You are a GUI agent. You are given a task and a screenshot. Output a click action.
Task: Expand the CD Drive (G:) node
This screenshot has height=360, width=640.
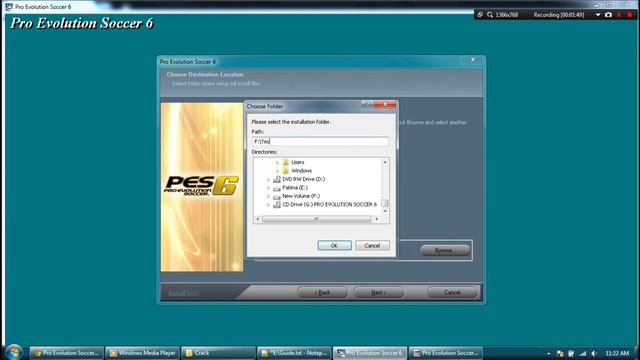(x=269, y=205)
